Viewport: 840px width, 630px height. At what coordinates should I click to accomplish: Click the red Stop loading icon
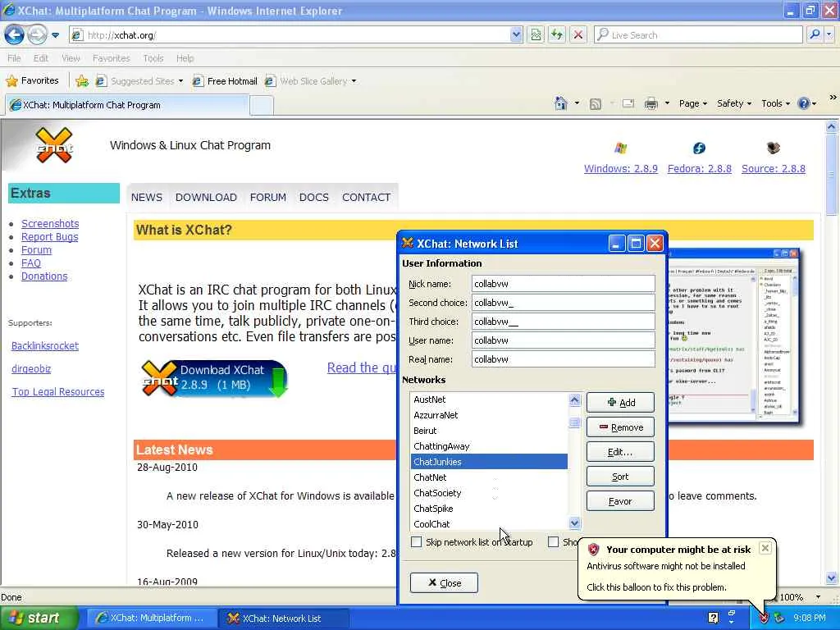tap(578, 35)
